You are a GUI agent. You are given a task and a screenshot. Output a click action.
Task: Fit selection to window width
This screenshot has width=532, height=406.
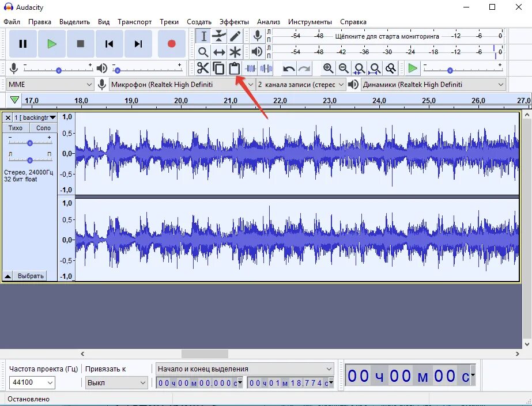pyautogui.click(x=359, y=69)
